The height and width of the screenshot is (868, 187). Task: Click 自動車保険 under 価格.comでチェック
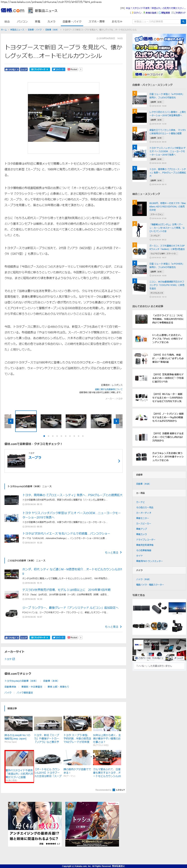10,687
